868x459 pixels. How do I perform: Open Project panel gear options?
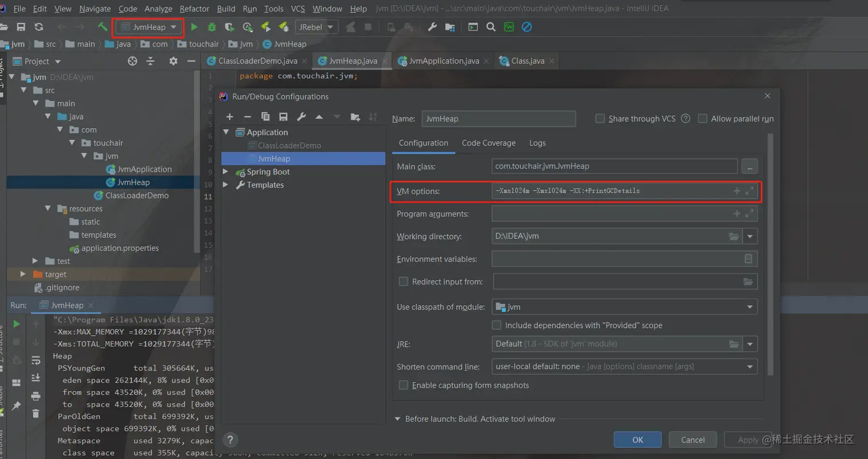click(173, 61)
